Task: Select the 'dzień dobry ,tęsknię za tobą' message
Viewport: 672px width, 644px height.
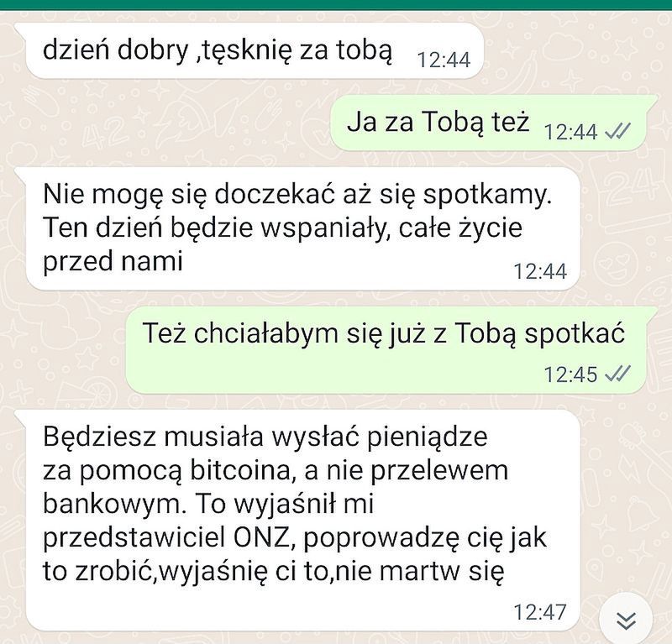Action: [253, 51]
